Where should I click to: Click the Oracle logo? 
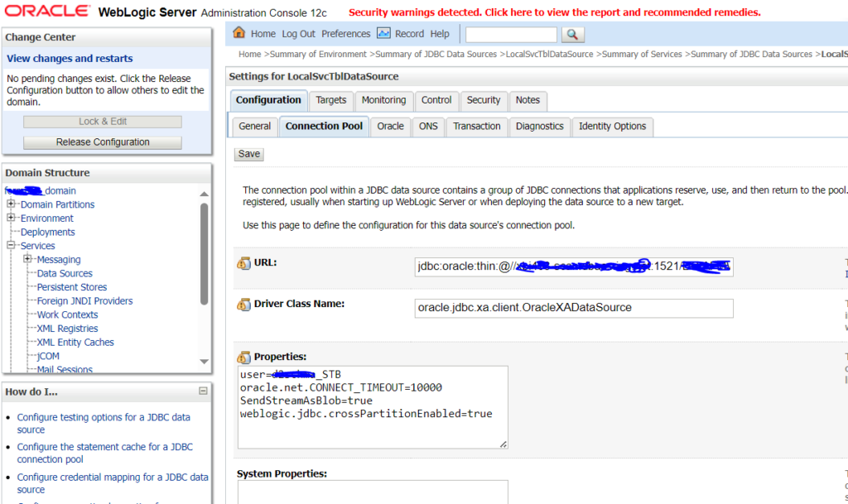point(47,12)
